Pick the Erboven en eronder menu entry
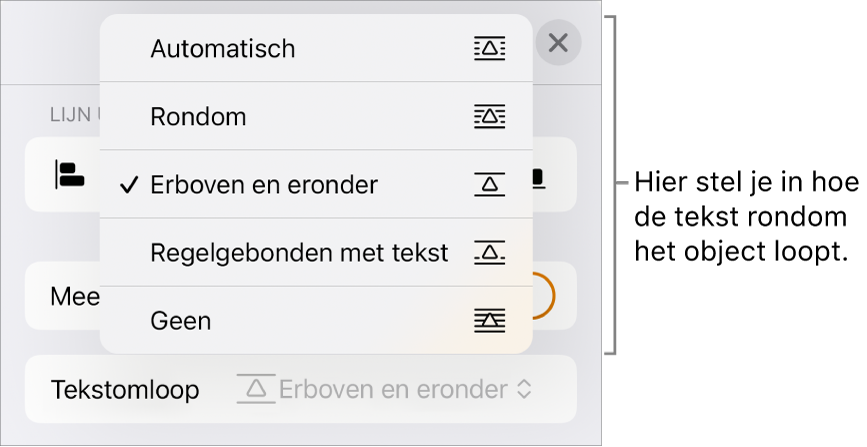The width and height of the screenshot is (867, 447). point(264,185)
